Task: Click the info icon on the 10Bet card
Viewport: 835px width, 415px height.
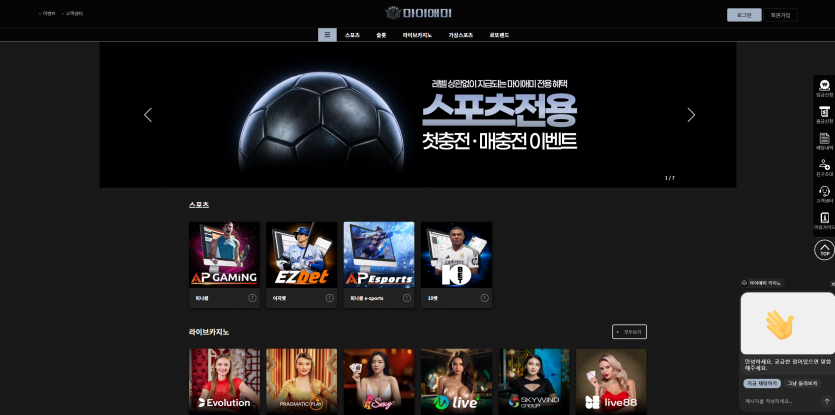Action: pyautogui.click(x=485, y=298)
